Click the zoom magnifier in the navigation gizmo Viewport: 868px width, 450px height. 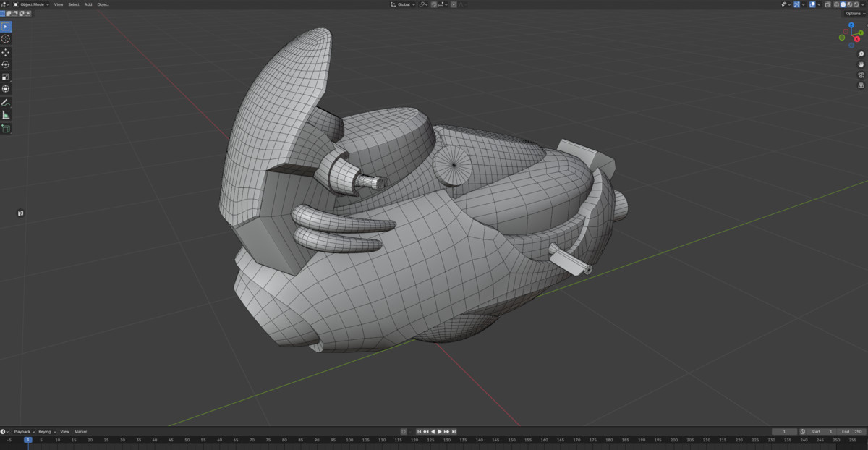click(x=860, y=54)
